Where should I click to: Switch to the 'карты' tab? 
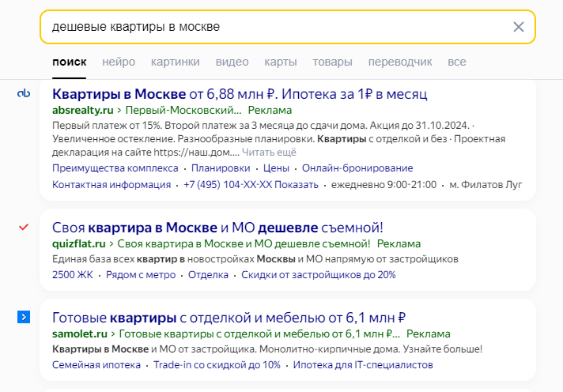pyautogui.click(x=281, y=62)
